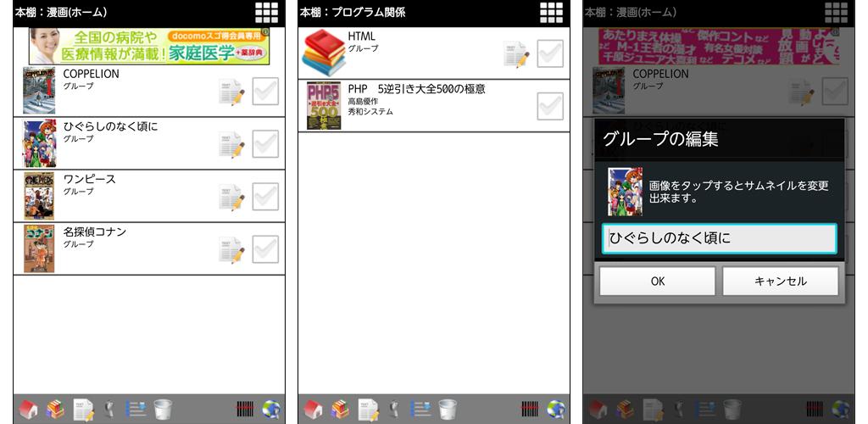Tick the 名探偵コナン row checkbox
Screen dimensions: 868x424
click(x=265, y=249)
